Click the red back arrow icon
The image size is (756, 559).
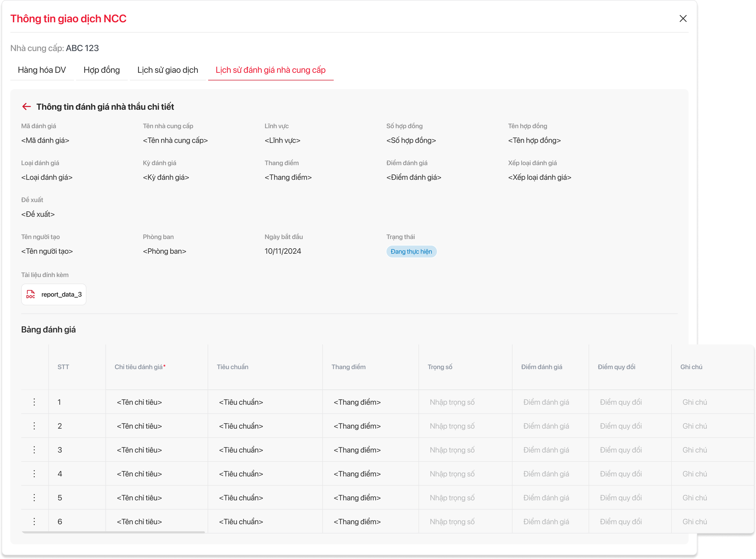click(x=26, y=106)
